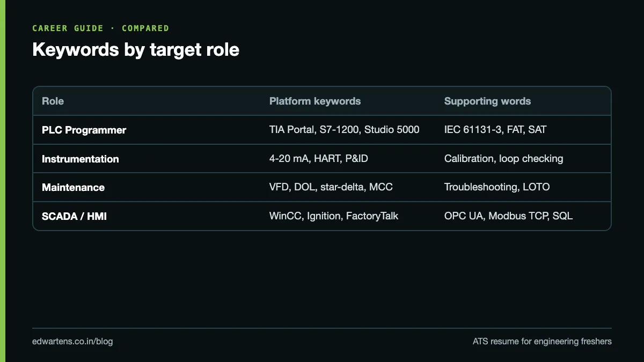Click 'ATS resume for engineering freshers' footer text
The image size is (644, 362).
542,342
